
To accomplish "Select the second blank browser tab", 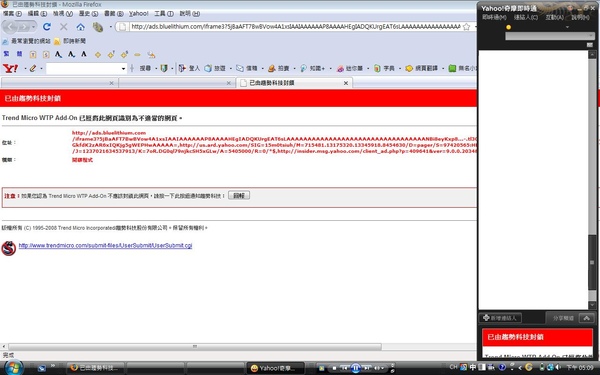I will point(177,83).
